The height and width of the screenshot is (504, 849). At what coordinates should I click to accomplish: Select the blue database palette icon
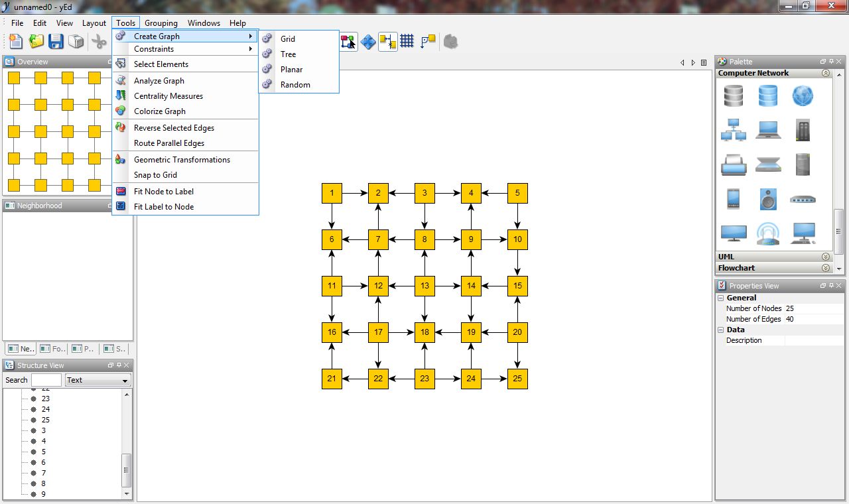(x=768, y=96)
